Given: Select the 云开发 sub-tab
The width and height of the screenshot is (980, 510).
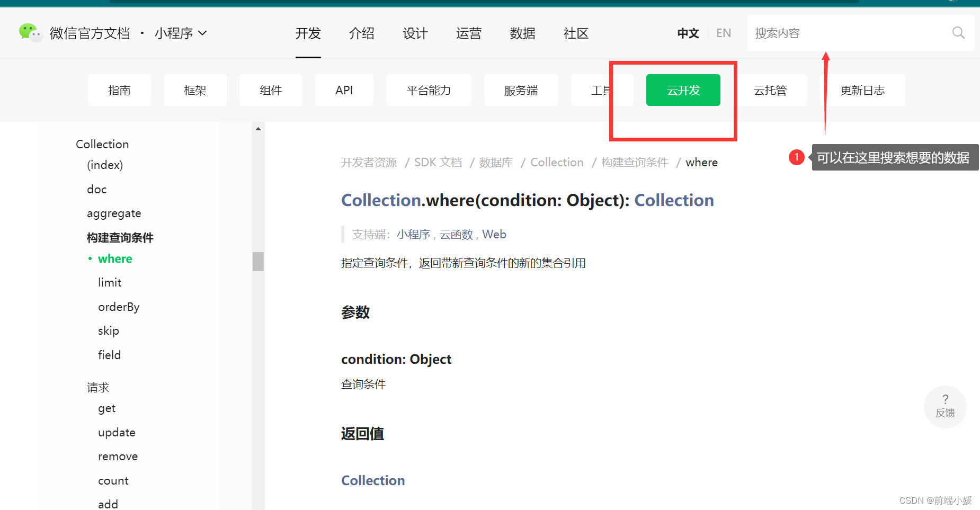Looking at the screenshot, I should [x=683, y=90].
